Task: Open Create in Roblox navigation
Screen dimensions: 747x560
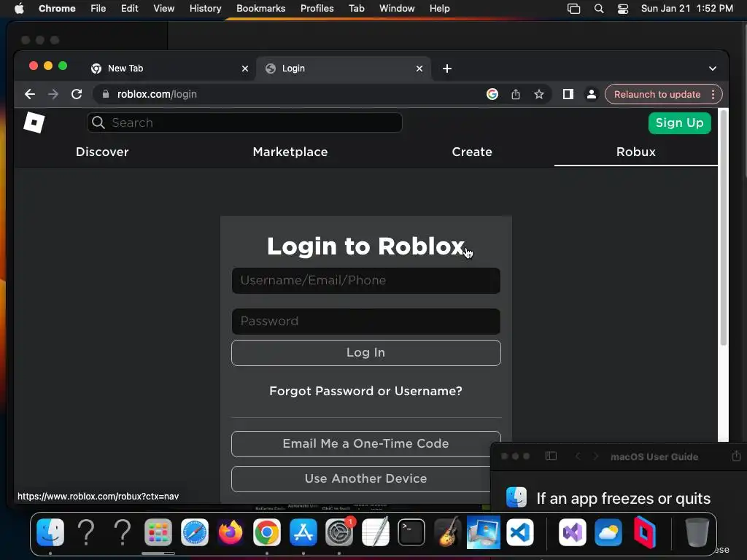Action: (472, 152)
